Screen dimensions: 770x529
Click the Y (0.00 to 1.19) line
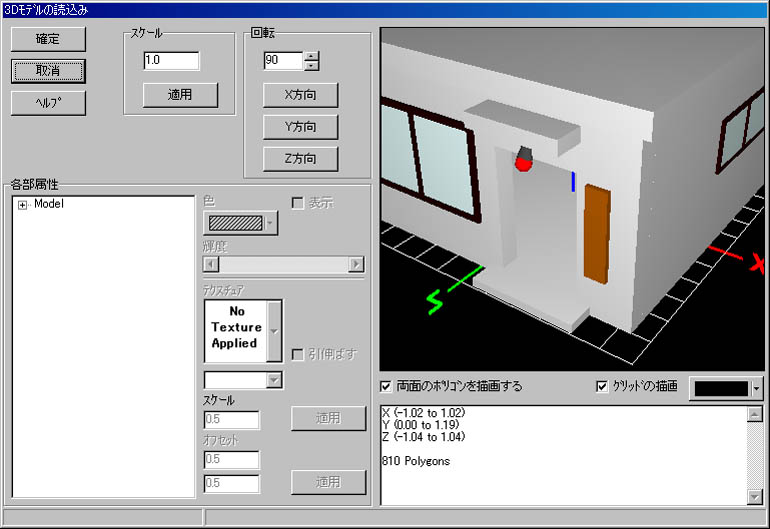coord(421,425)
